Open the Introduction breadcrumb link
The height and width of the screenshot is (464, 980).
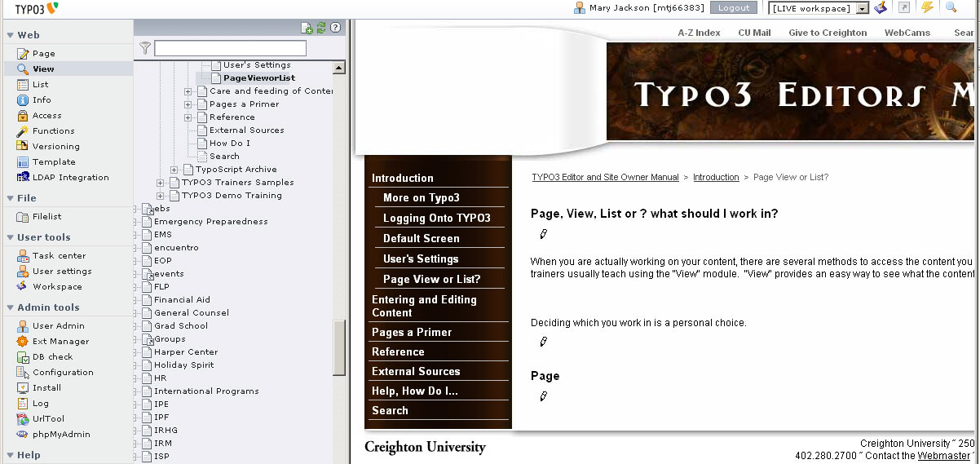click(x=716, y=177)
